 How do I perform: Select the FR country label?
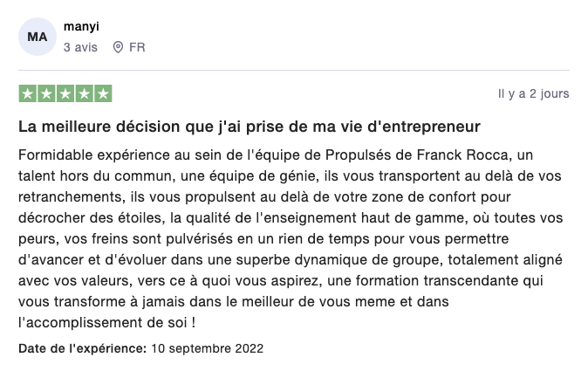coord(137,47)
